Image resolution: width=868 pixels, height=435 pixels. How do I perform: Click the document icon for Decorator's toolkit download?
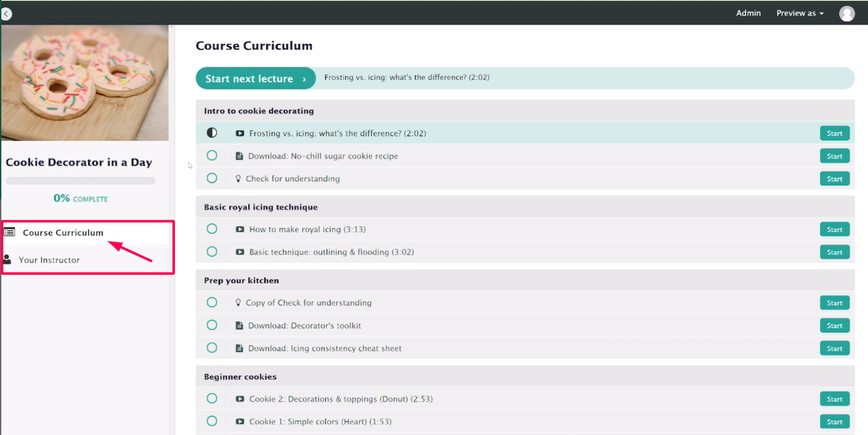[239, 325]
